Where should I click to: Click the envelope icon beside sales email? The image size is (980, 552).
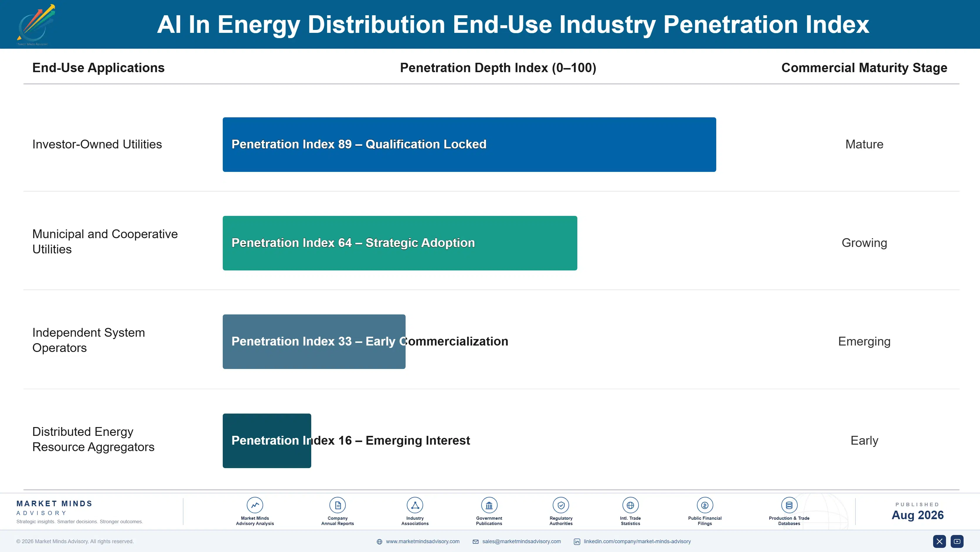(x=476, y=542)
